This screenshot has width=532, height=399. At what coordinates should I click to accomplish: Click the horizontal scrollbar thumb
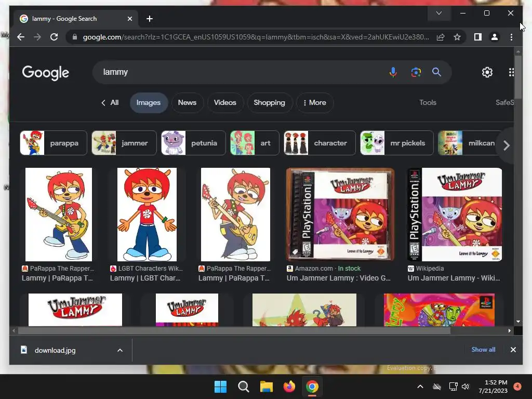[x=234, y=331]
